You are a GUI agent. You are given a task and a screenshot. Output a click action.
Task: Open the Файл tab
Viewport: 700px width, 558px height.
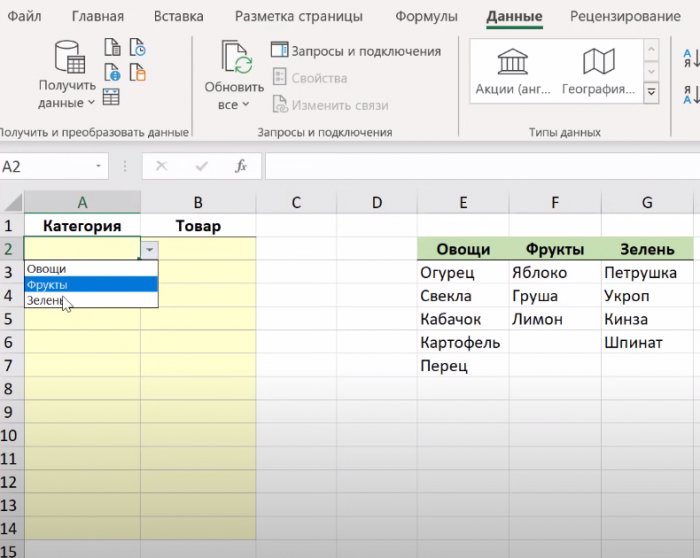24,17
